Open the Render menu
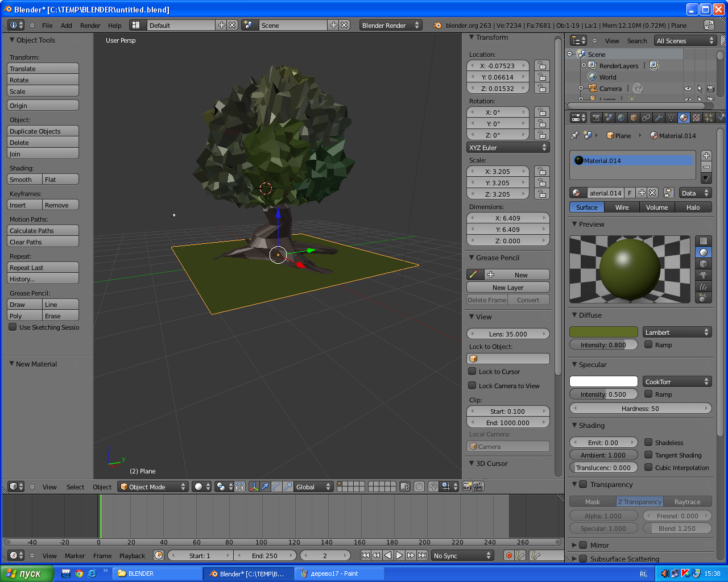The height and width of the screenshot is (582, 728). click(x=90, y=26)
